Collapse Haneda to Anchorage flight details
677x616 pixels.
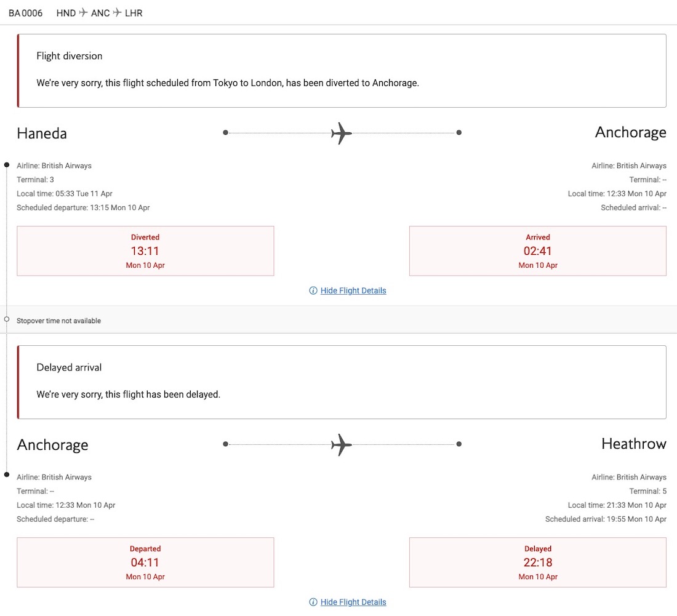pyautogui.click(x=353, y=290)
